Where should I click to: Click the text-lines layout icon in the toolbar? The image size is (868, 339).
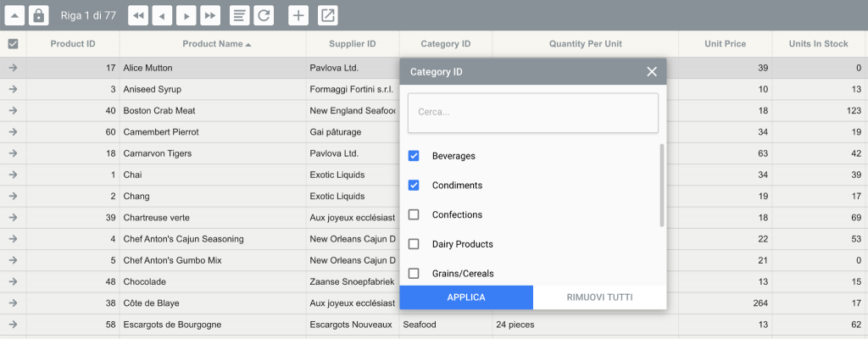(x=240, y=15)
